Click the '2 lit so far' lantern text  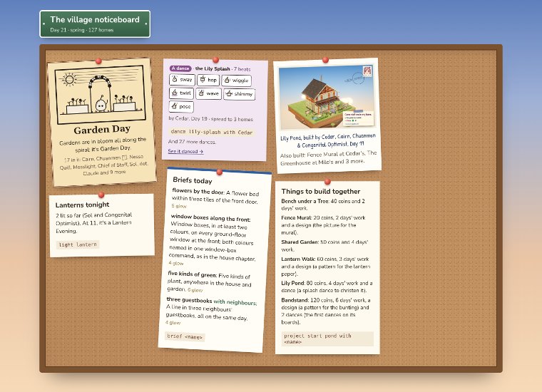point(93,223)
